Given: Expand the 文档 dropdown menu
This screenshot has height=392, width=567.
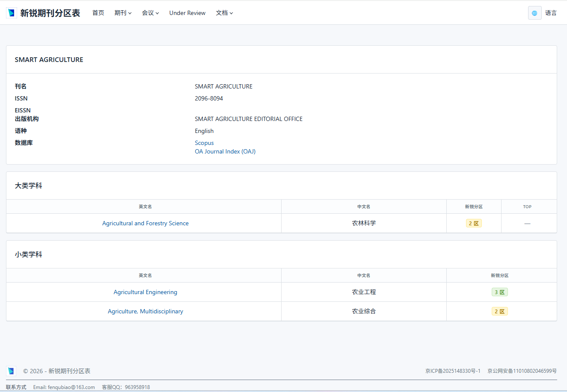Looking at the screenshot, I should (x=224, y=13).
